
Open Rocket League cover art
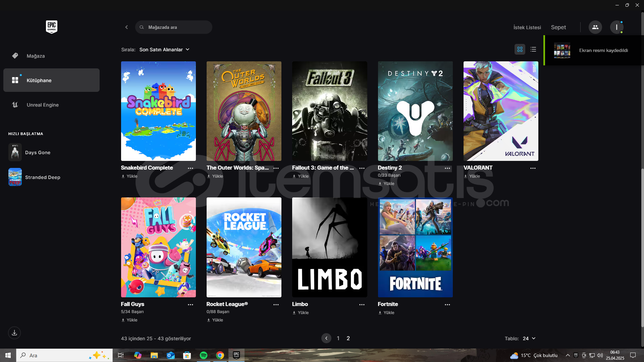pos(244,247)
